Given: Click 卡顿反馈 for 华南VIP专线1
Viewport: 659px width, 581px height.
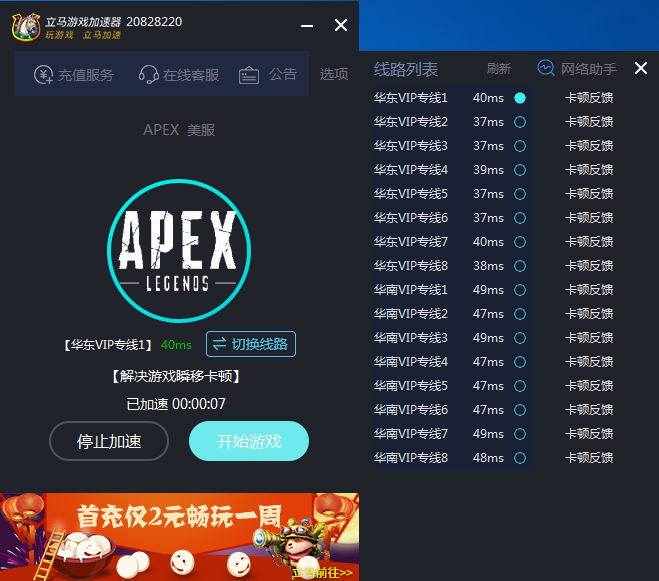Looking at the screenshot, I should tap(589, 290).
